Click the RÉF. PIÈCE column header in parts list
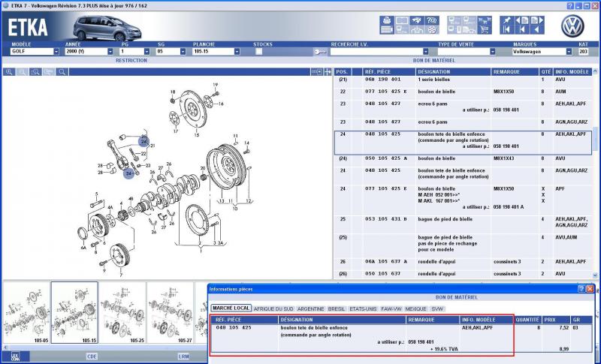 click(389, 72)
